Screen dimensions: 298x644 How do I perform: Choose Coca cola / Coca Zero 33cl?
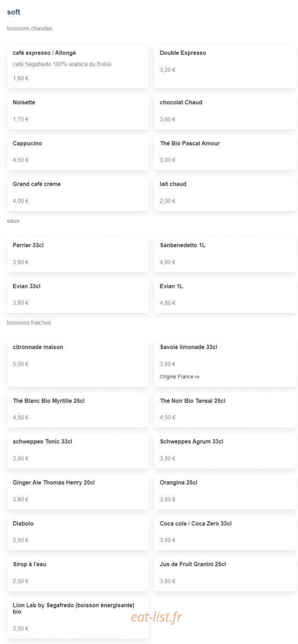pyautogui.click(x=225, y=532)
